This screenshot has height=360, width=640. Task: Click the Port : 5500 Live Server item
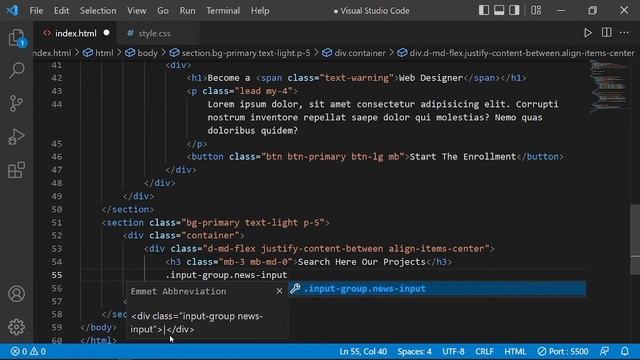coord(563,351)
